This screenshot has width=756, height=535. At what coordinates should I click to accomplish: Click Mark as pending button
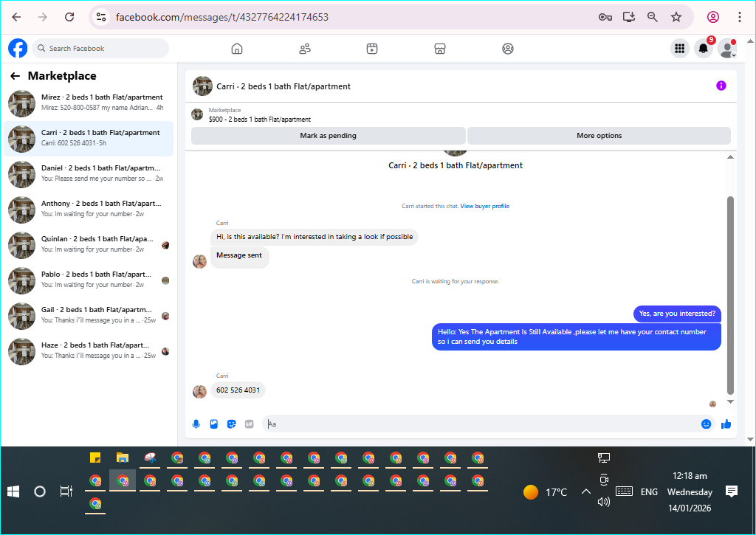click(329, 136)
